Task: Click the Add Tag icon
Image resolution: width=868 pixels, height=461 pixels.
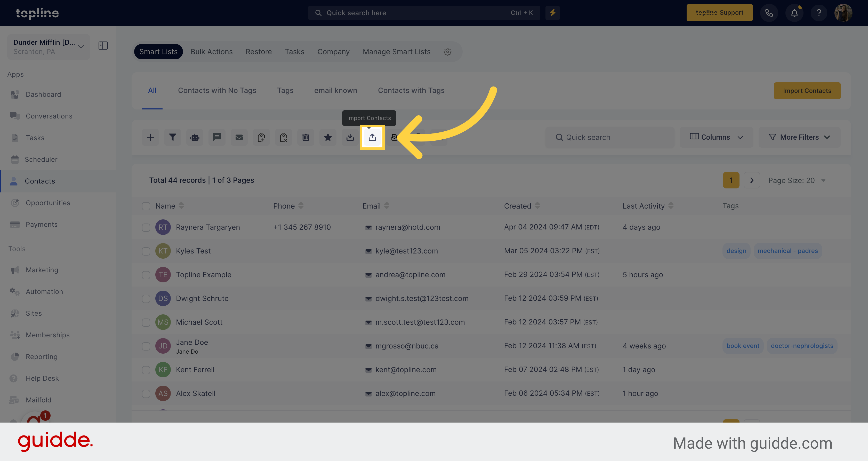Action: tap(261, 137)
